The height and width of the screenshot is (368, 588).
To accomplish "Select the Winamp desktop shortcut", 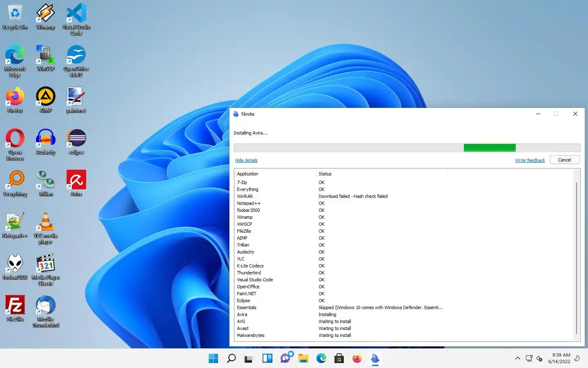I will click(45, 17).
